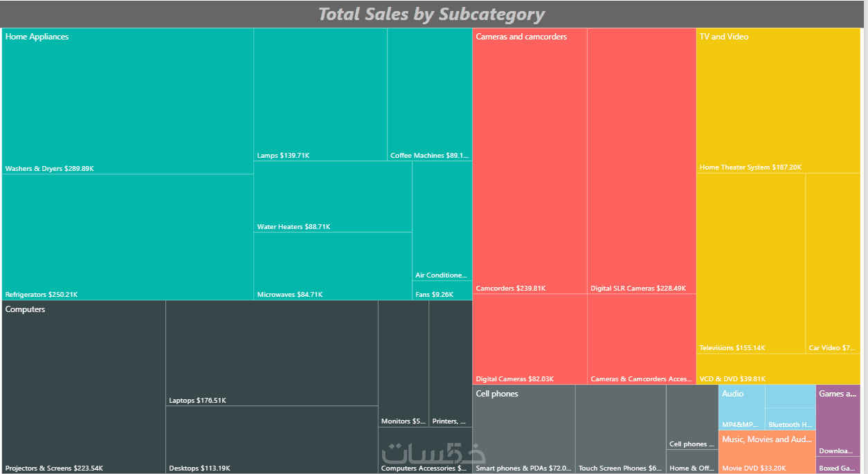Click the Fans $9.26K tile

coord(442,291)
